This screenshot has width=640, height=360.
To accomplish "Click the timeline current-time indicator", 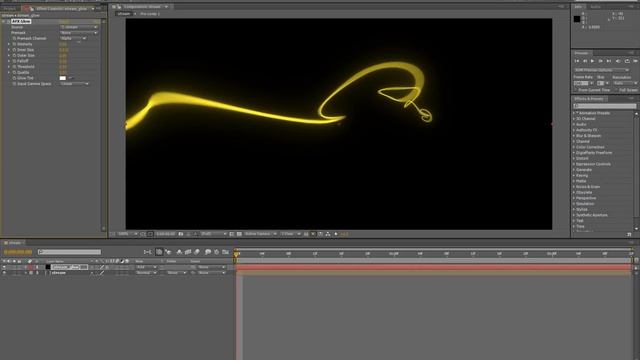I will [x=236, y=254].
